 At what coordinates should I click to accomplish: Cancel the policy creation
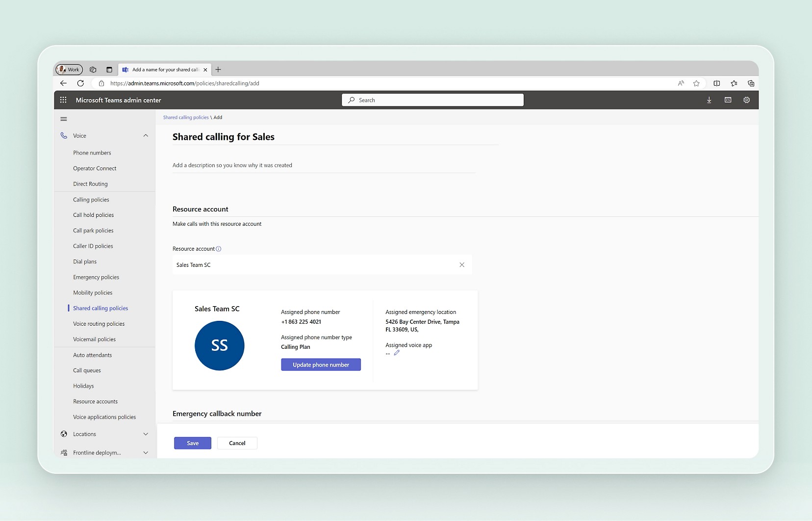237,443
